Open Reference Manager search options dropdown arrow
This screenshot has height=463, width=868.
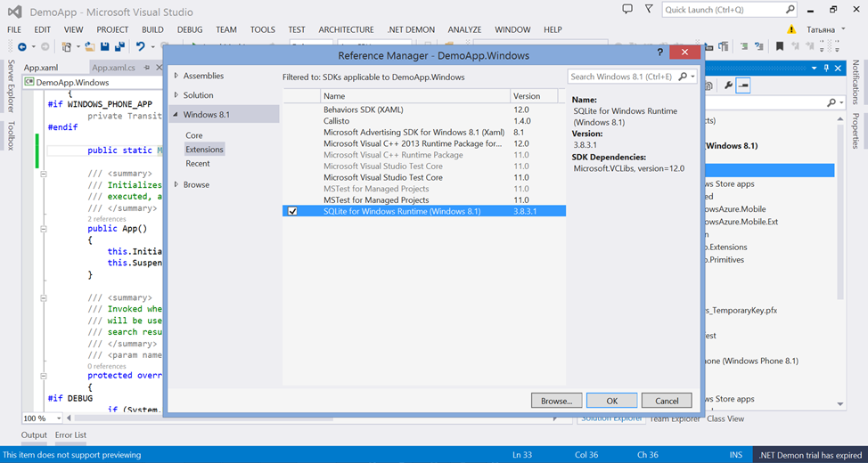693,77
